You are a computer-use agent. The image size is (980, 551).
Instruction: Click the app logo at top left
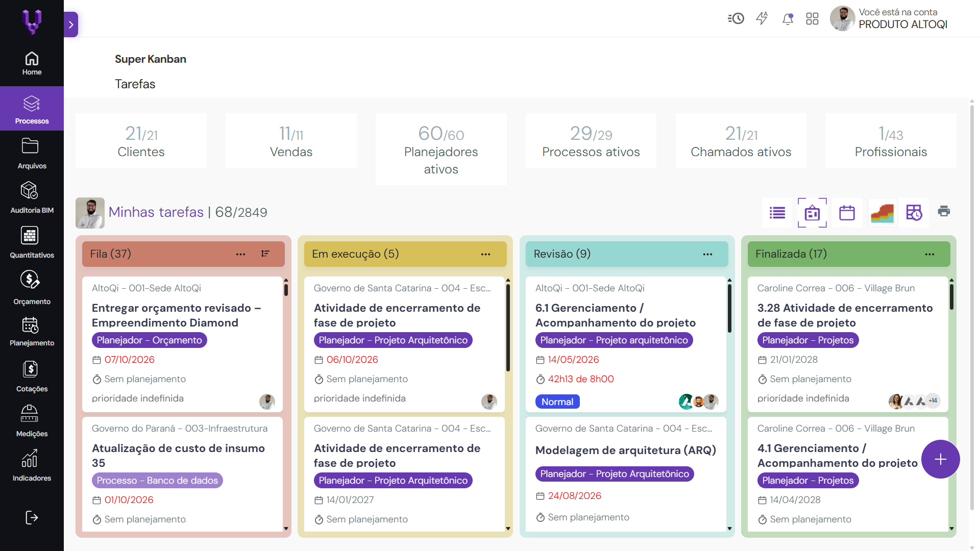coord(32,22)
